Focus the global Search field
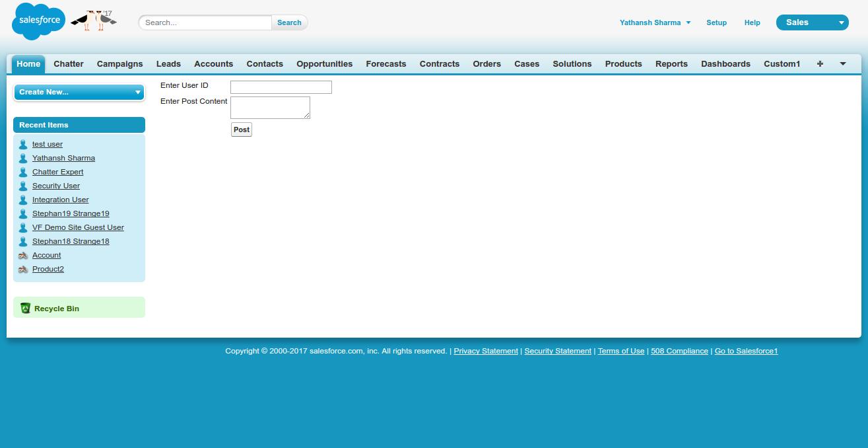This screenshot has width=868, height=448. 205,22
